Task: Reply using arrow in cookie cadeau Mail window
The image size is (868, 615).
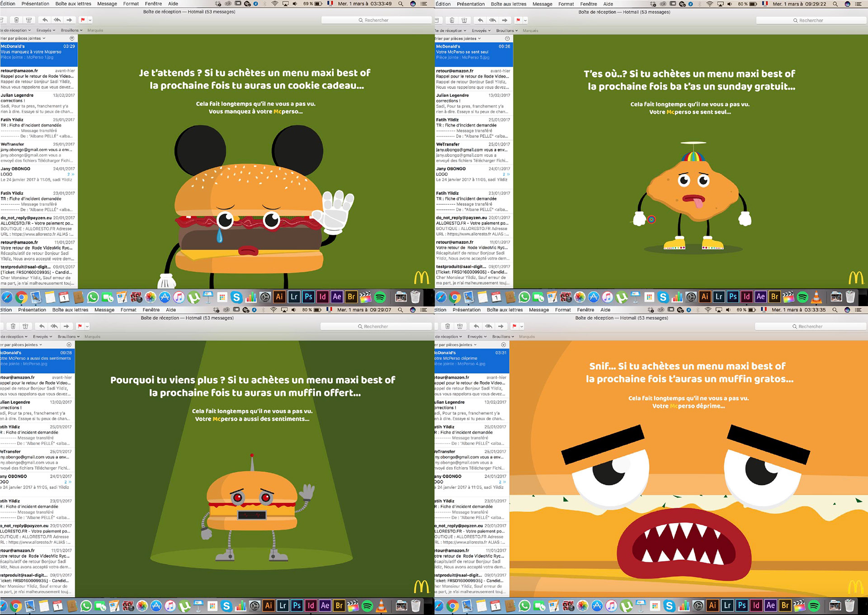Action: pyautogui.click(x=45, y=20)
